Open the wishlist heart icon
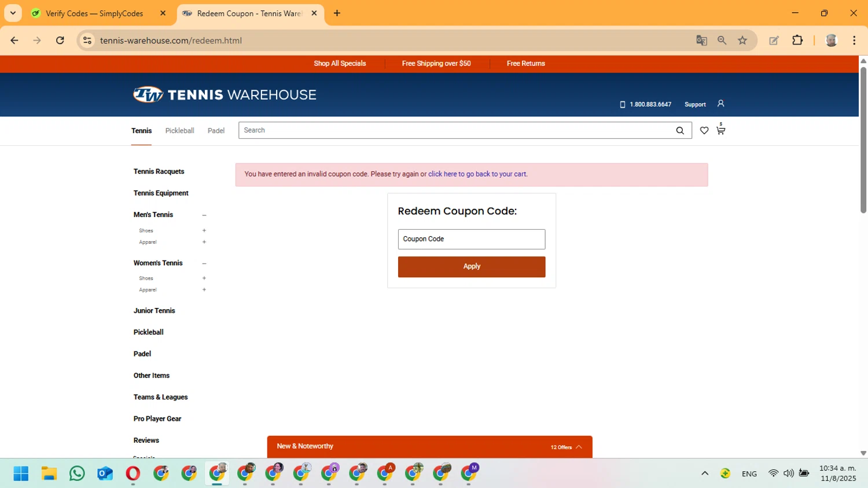 pos(704,131)
